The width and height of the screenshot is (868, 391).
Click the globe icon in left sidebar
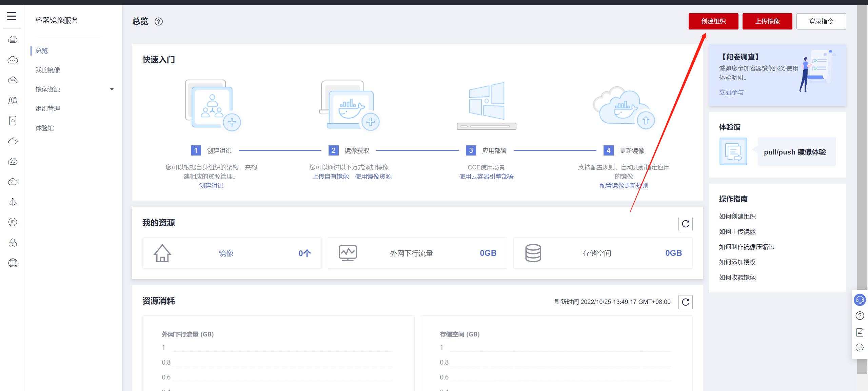[x=13, y=263]
